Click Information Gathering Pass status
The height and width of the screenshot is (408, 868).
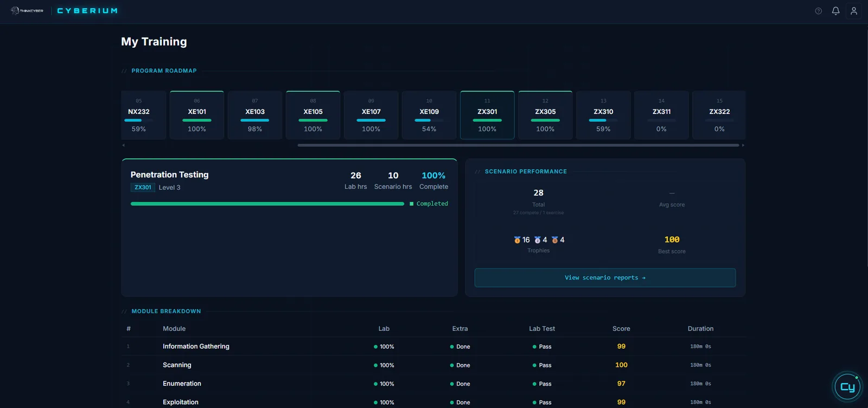click(x=542, y=347)
